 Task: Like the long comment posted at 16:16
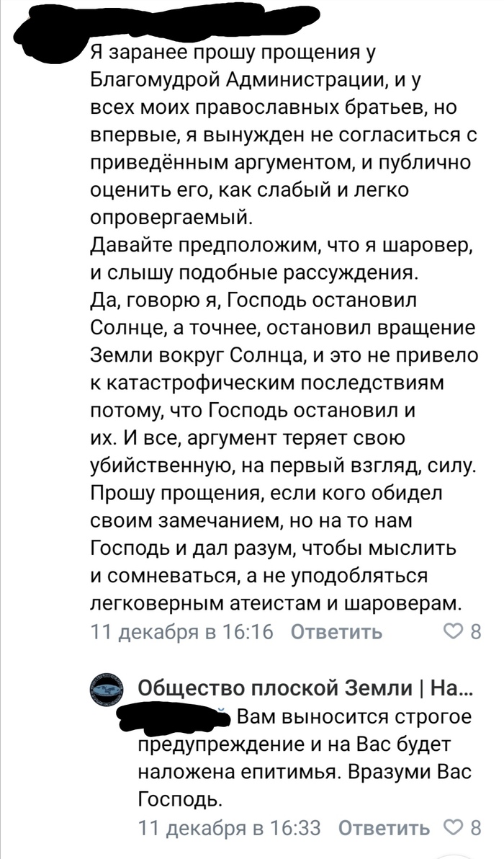[x=453, y=632]
